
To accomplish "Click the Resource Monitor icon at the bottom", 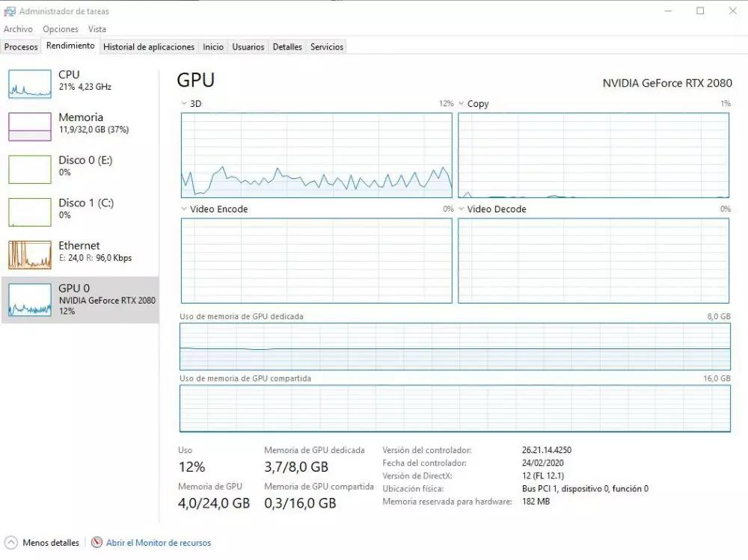I will [96, 543].
